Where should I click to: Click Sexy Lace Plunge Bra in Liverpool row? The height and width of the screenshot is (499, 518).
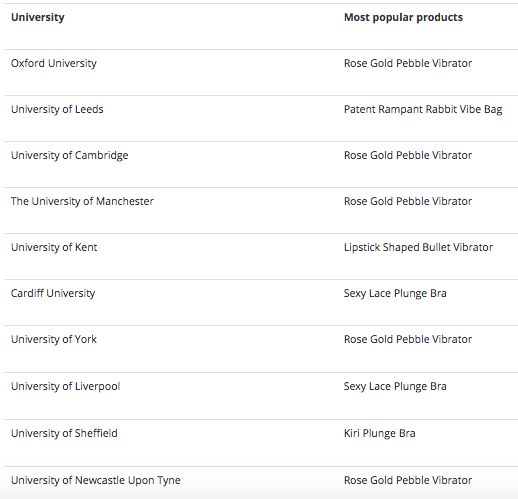pos(395,386)
